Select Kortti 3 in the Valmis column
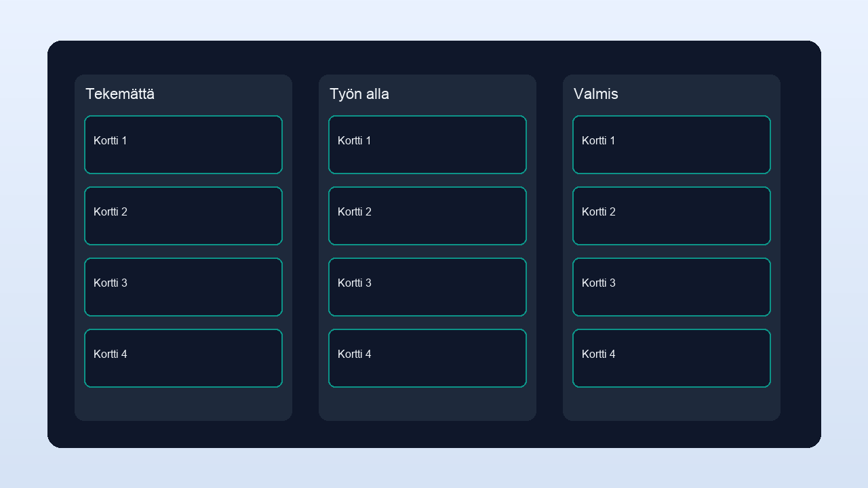Screen dimensions: 868x488 (x=671, y=287)
